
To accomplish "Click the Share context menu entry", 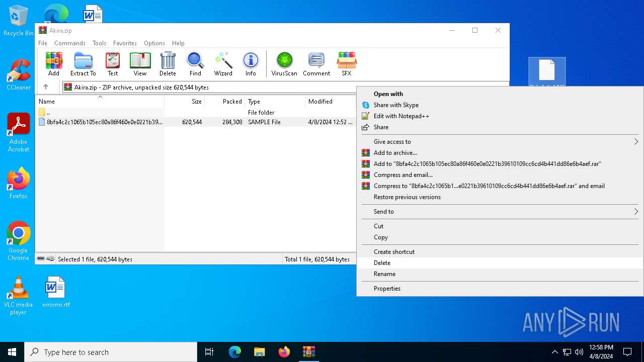I will (500, 127).
